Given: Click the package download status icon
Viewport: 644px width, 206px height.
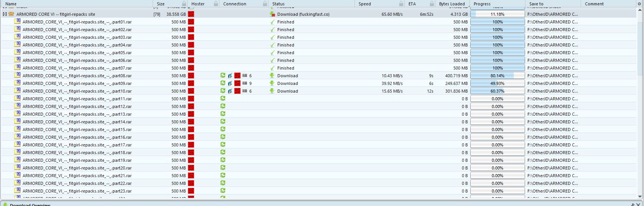Looking at the screenshot, I should [x=272, y=14].
